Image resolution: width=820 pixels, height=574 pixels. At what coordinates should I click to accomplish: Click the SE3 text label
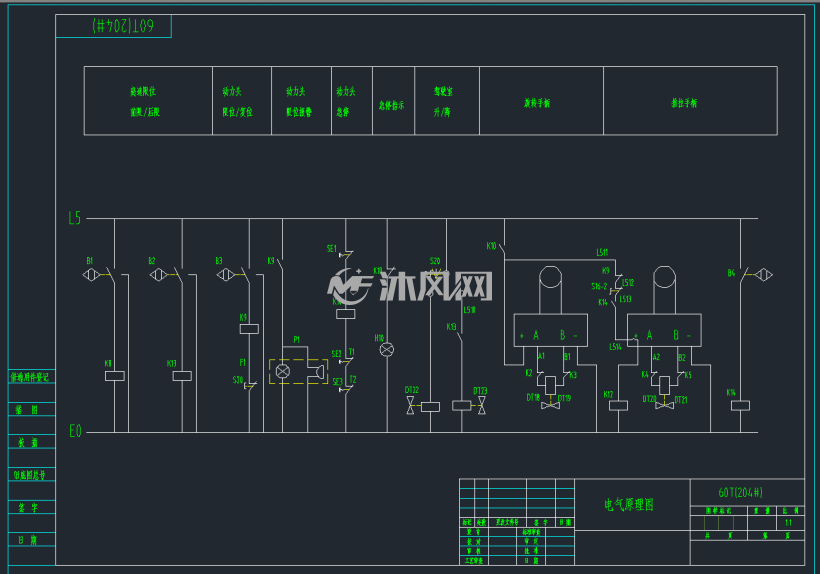point(337,381)
